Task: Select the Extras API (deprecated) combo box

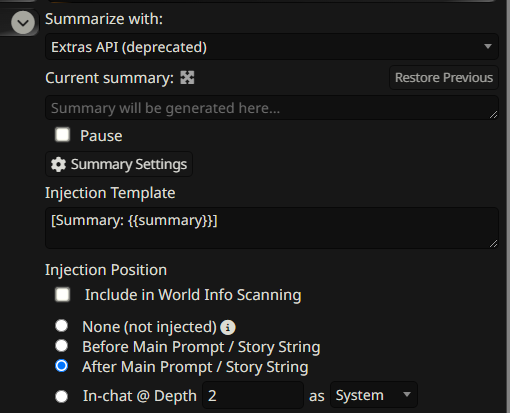Action: tap(272, 47)
